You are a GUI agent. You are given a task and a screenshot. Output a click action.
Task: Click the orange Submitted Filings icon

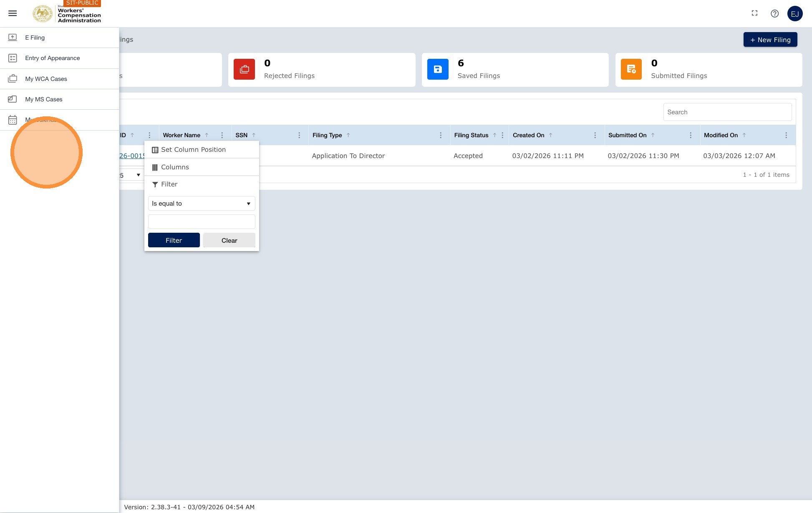point(631,69)
